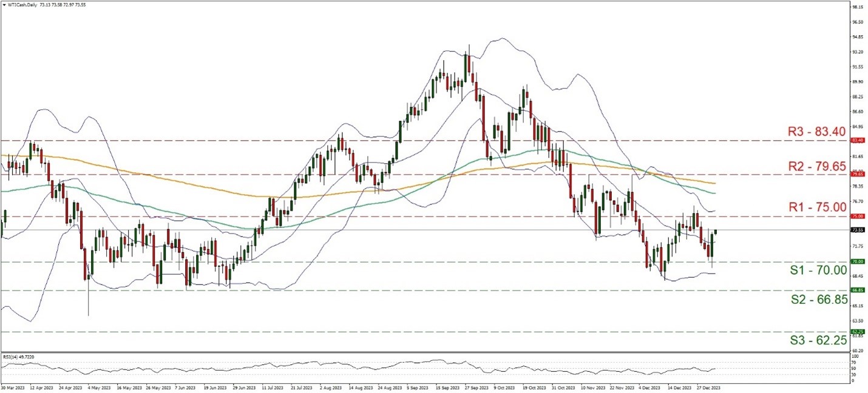This screenshot has width=868, height=393.
Task: Click the current price 73.55 axis tag
Action: (x=857, y=230)
